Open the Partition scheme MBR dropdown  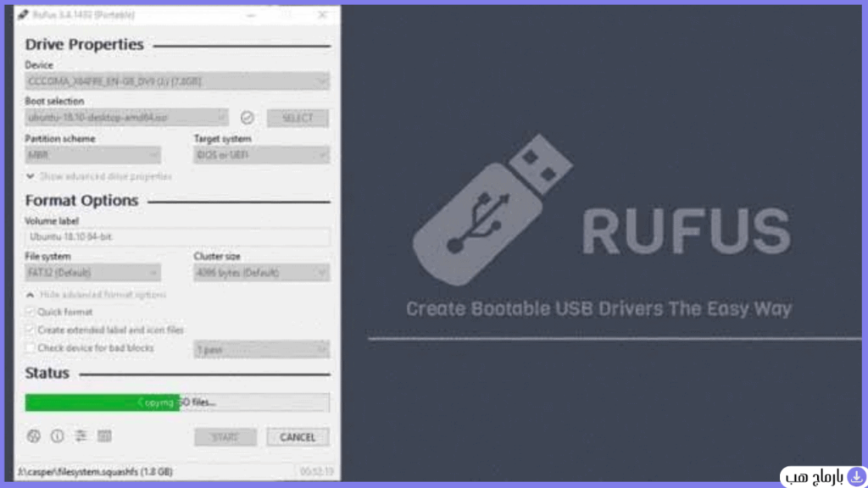(93, 155)
